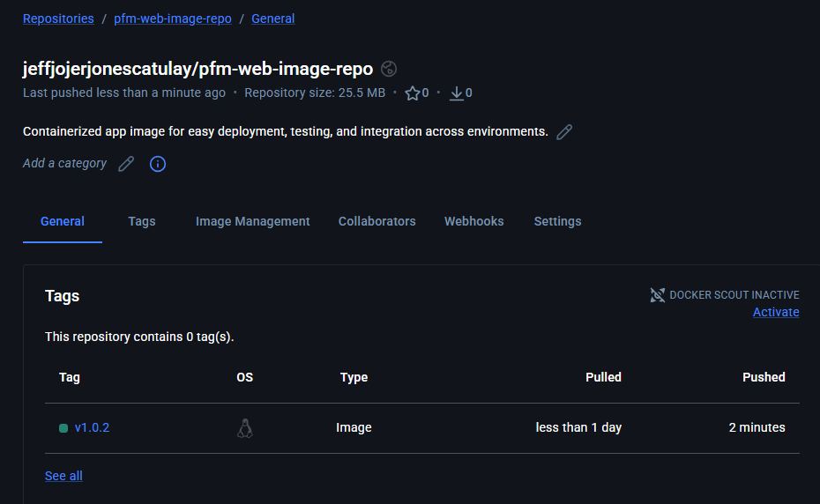Click the star icon to star repository
The height and width of the screenshot is (504, 820).
tap(412, 93)
